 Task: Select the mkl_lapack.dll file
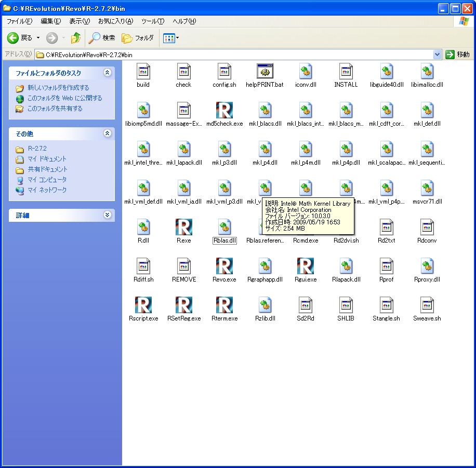[x=184, y=149]
